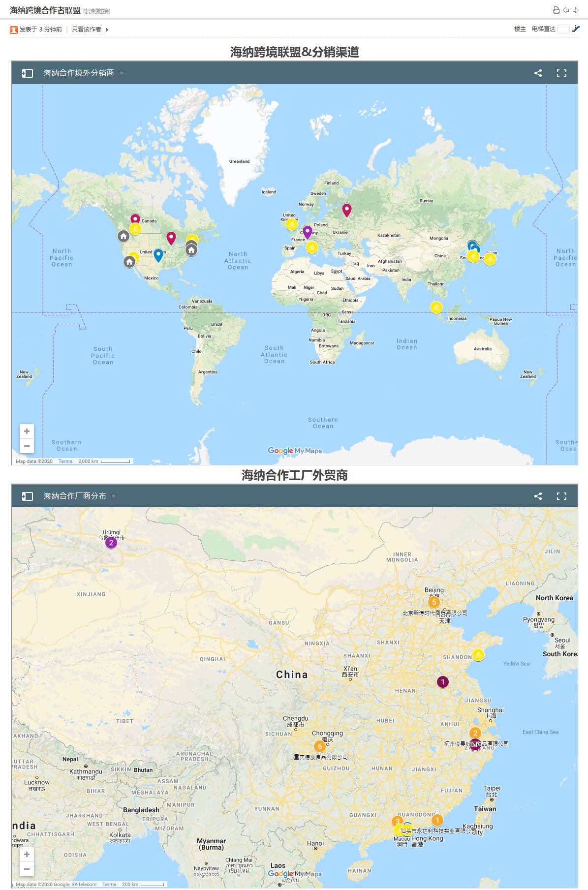Expand 海纳合作厂商分布 map to fullscreen
The image size is (588, 890).
pyautogui.click(x=561, y=496)
